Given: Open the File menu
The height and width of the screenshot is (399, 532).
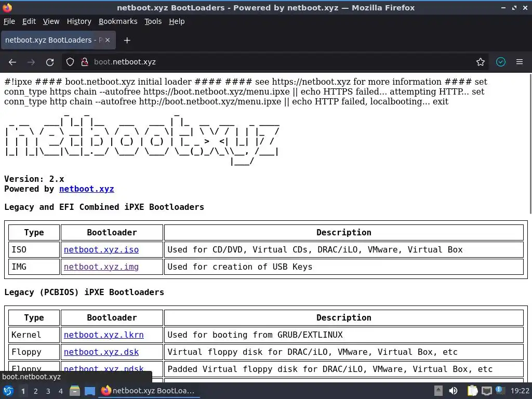Looking at the screenshot, I should click(x=9, y=21).
